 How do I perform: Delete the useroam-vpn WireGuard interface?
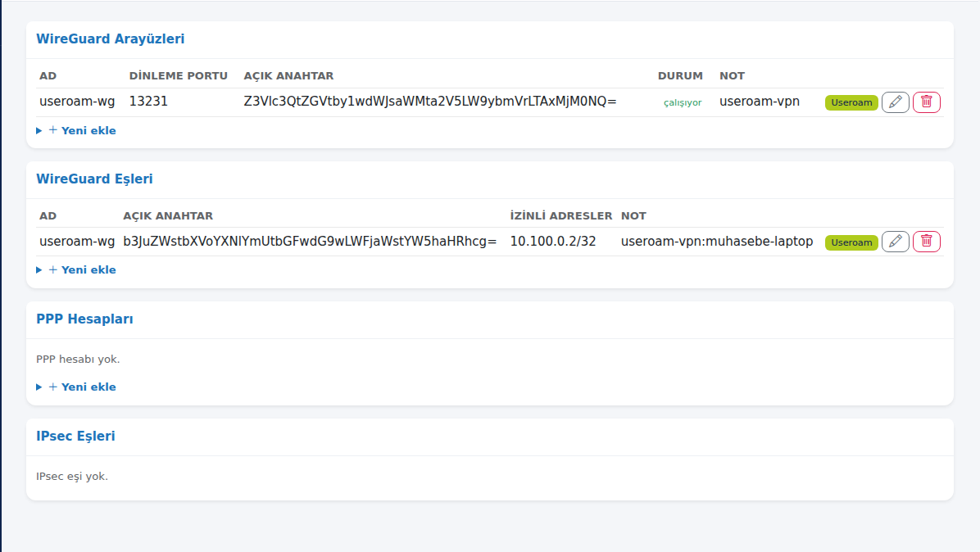tap(926, 102)
